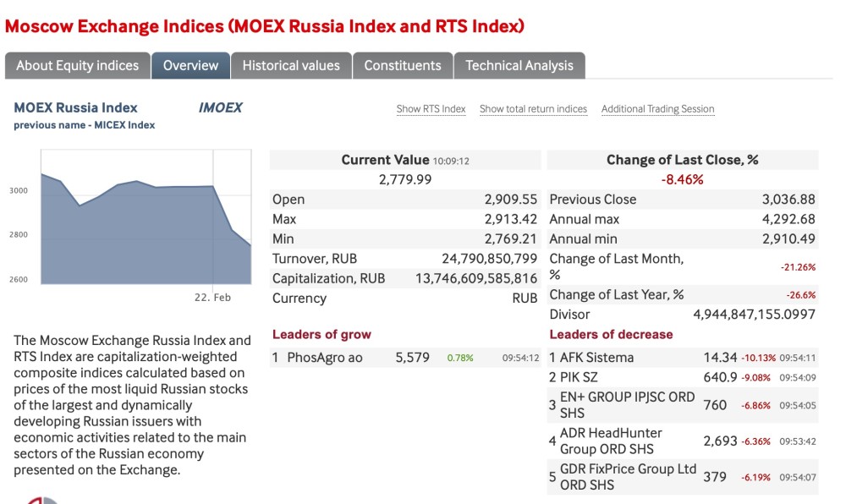
Task: Click the IMOEX ticker label
Action: pyautogui.click(x=220, y=107)
